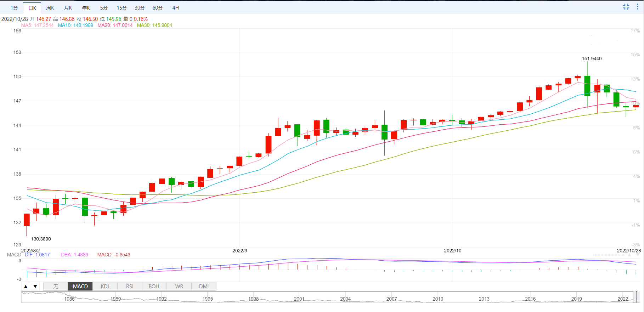Click the 1998 position on the overview timeline
Image resolution: width=644 pixels, height=312 pixels.
coord(253,299)
